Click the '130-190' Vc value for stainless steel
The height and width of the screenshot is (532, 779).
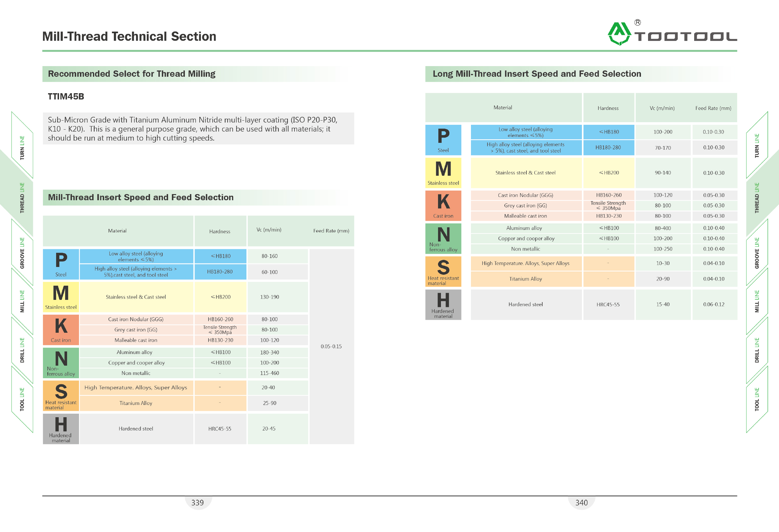click(x=269, y=297)
